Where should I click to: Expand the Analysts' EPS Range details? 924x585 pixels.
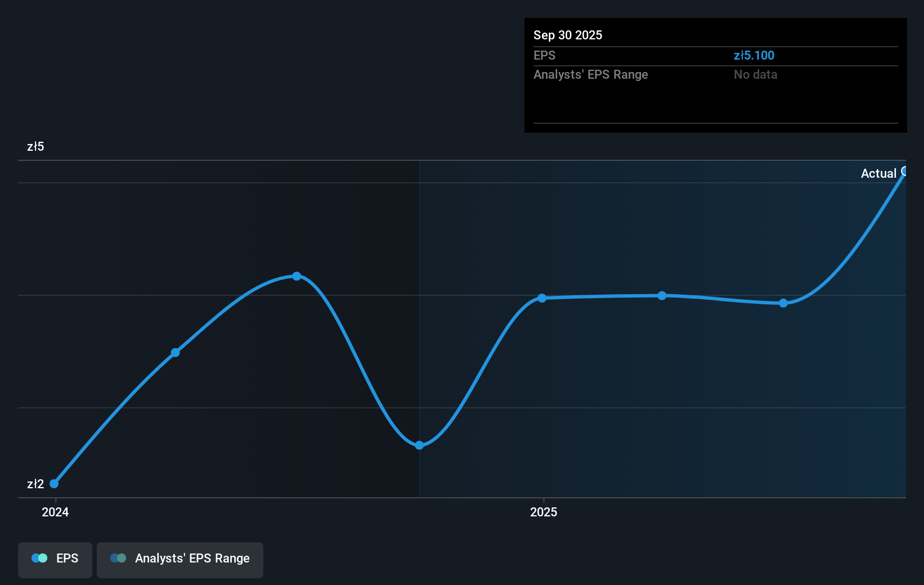click(590, 74)
